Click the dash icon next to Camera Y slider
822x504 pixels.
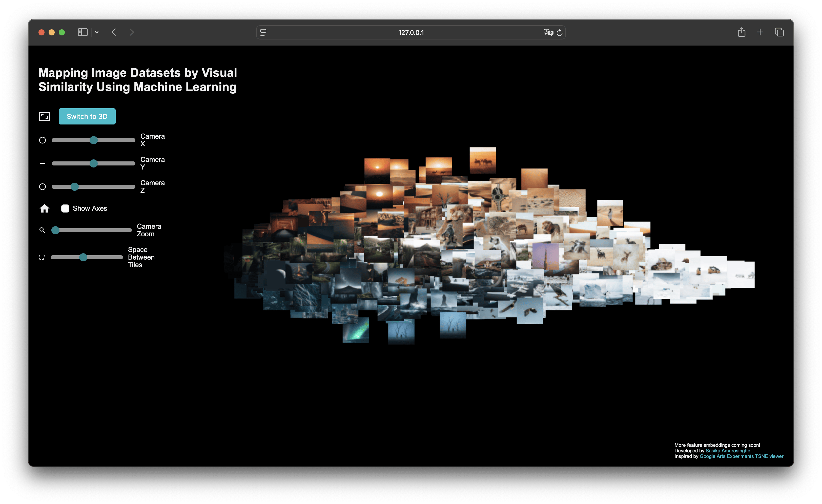click(42, 163)
